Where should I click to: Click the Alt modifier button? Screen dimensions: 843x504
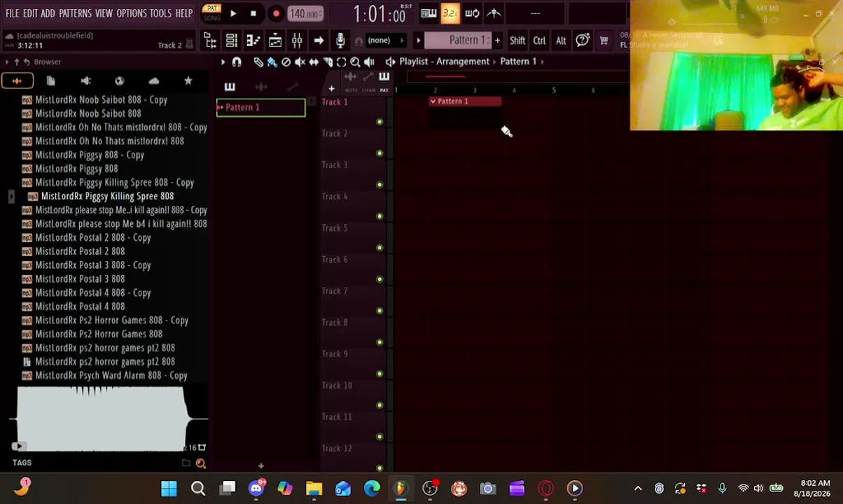(561, 41)
